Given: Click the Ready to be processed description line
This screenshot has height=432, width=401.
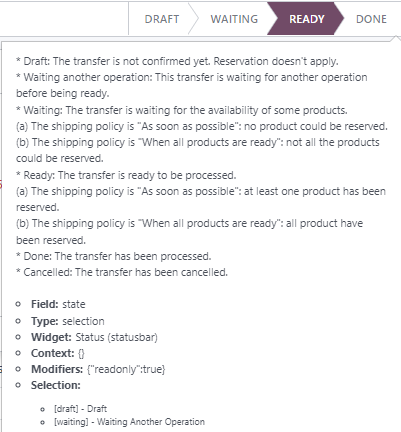Looking at the screenshot, I should (x=126, y=175).
